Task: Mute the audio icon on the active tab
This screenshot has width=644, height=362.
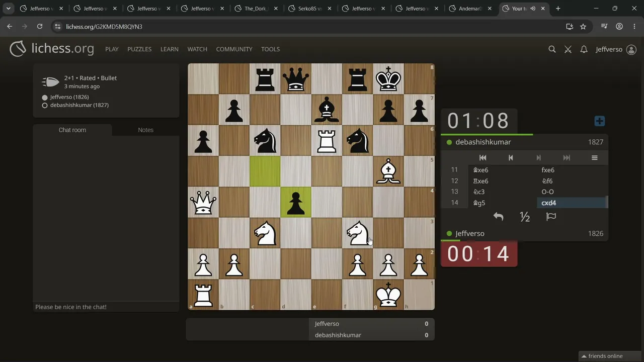Action: [x=532, y=9]
